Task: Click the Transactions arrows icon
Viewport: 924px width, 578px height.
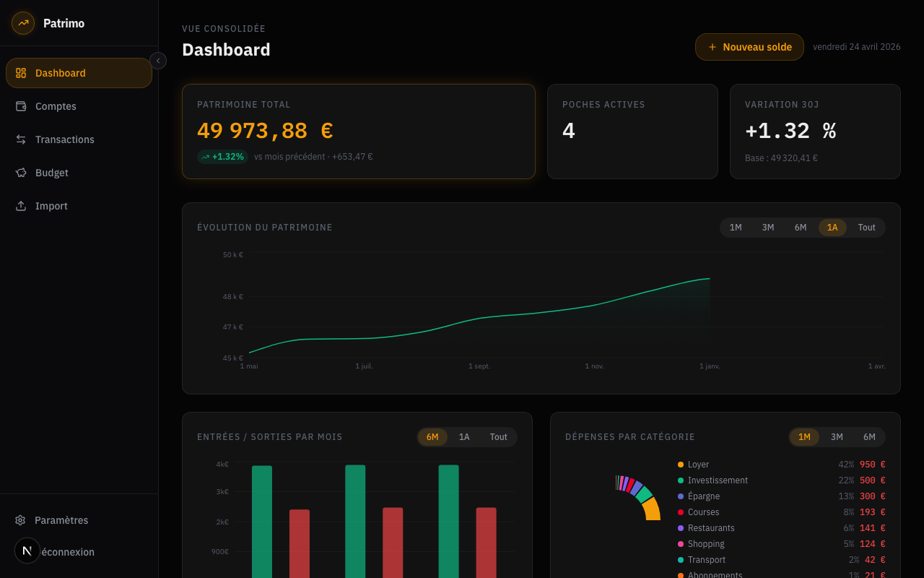Action: pos(21,139)
